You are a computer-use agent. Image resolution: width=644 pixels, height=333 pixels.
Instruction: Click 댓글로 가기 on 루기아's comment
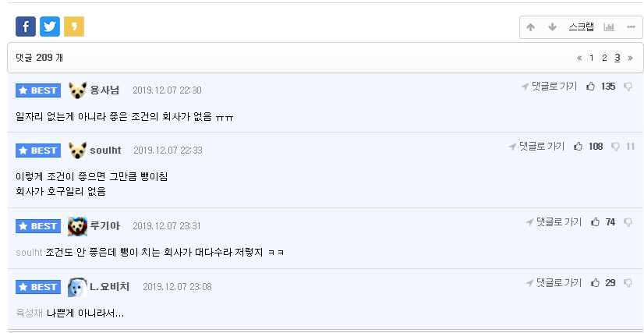point(554,222)
